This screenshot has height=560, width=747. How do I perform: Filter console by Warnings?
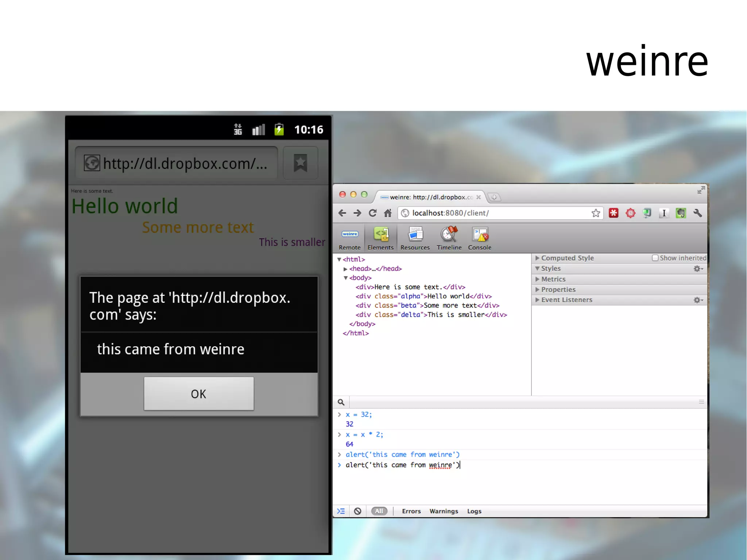(x=444, y=511)
